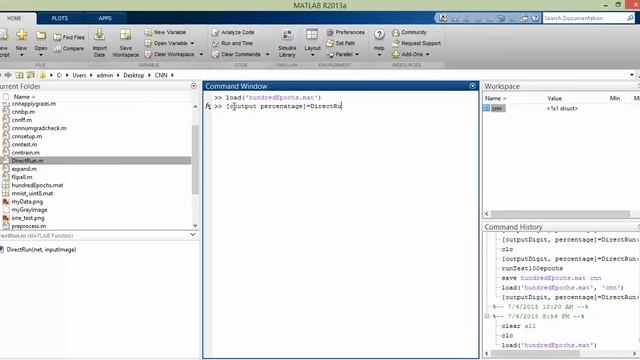Screen dimensions: 640x360
Task: Click Analyze Code
Action: click(x=233, y=32)
